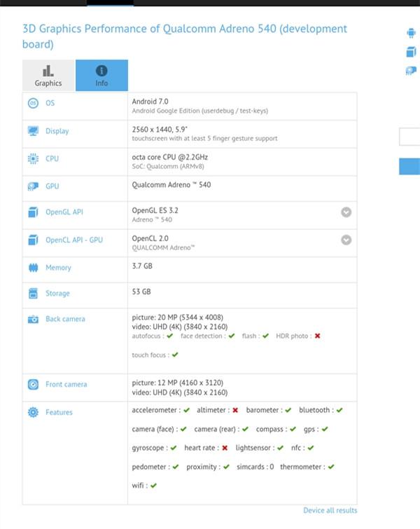Click the OS row icon

coord(33,104)
